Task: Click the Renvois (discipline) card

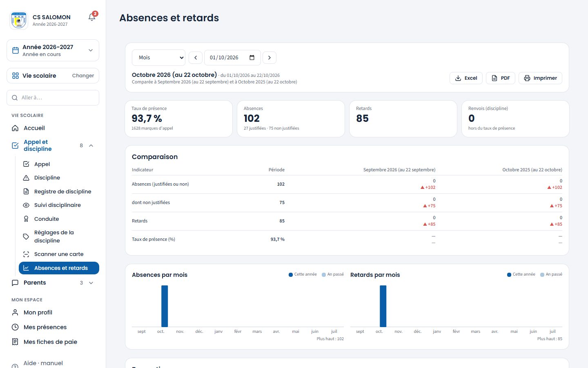Action: click(x=515, y=119)
